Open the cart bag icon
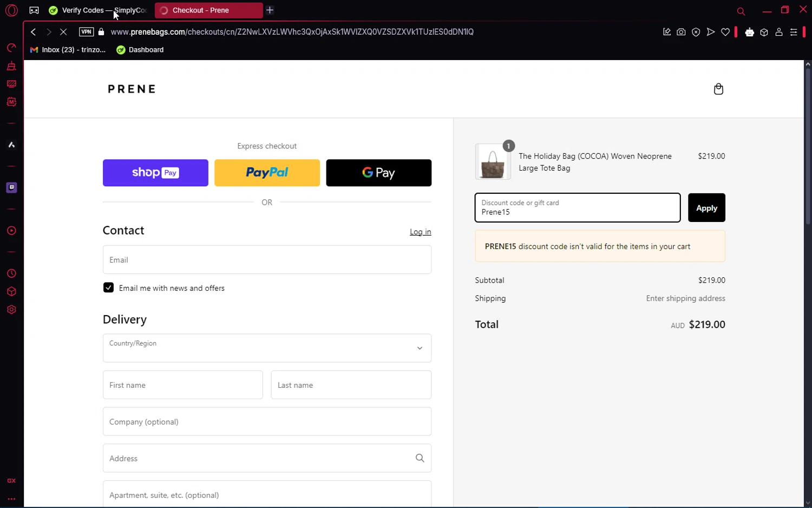812x508 pixels. point(718,89)
